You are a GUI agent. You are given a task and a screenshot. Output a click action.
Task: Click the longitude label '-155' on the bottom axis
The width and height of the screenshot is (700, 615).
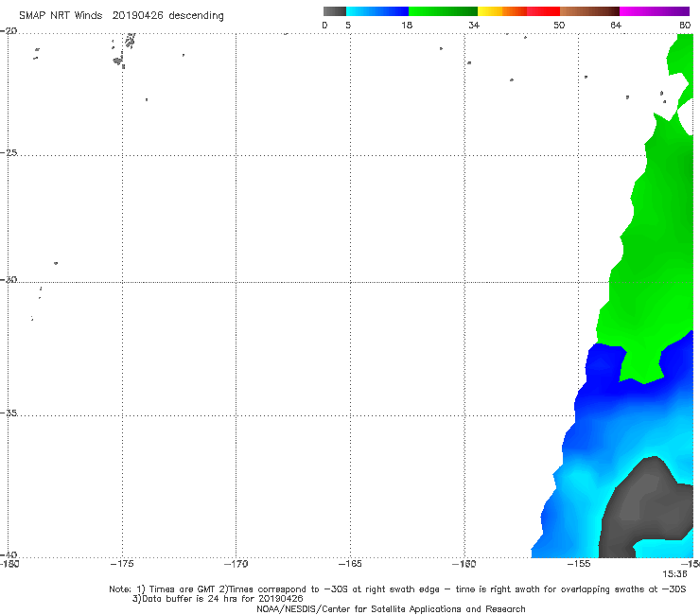[x=579, y=564]
